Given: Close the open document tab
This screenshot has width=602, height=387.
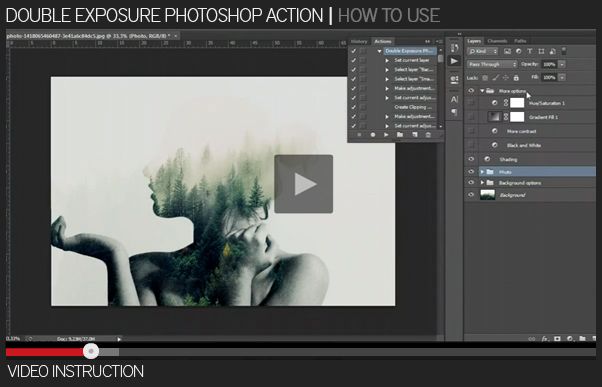Looking at the screenshot, I should click(175, 36).
